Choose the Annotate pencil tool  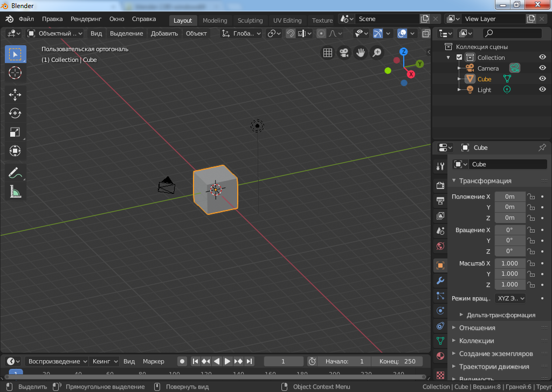point(15,173)
